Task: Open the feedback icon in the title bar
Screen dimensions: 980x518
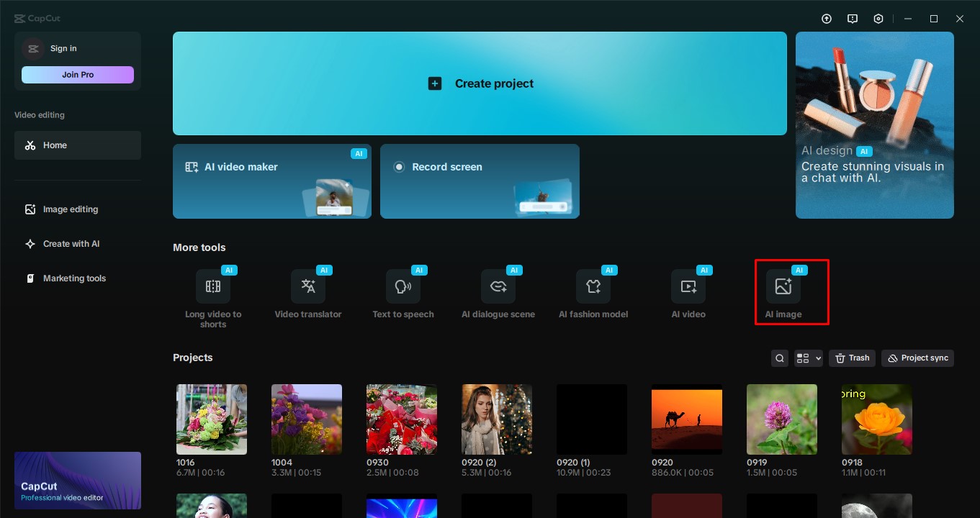Action: (x=853, y=19)
